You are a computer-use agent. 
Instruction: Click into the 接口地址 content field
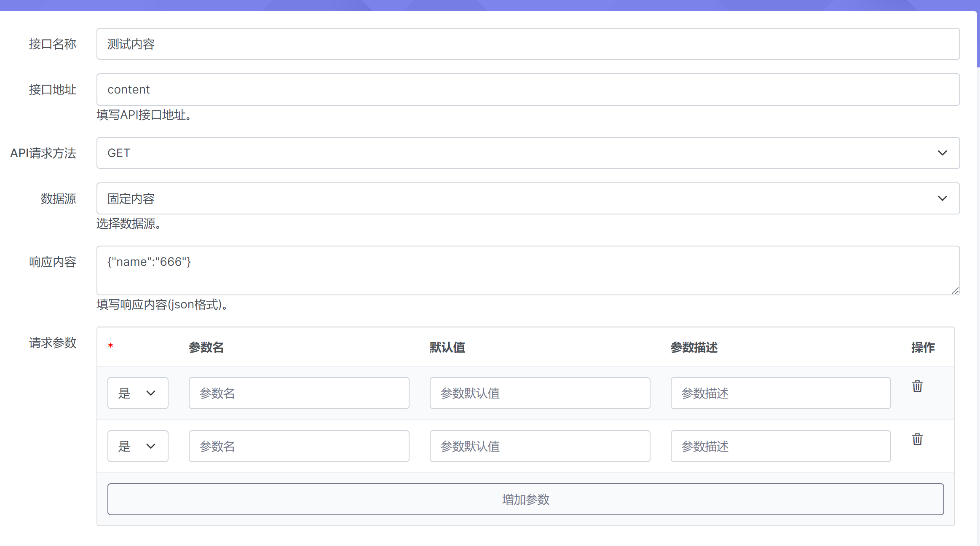tap(528, 89)
